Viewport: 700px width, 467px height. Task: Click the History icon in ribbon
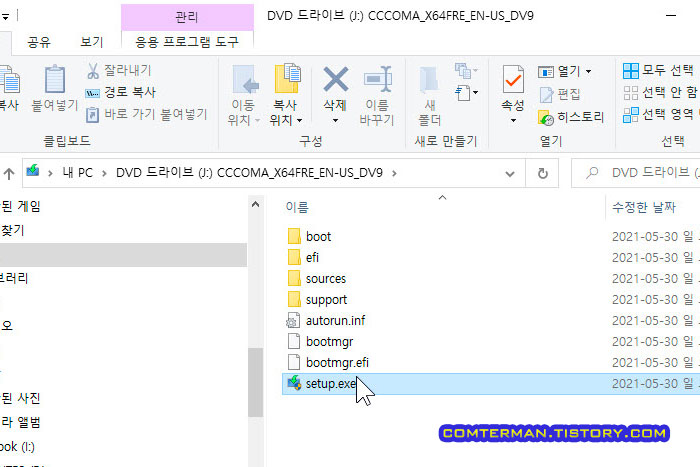(x=546, y=118)
